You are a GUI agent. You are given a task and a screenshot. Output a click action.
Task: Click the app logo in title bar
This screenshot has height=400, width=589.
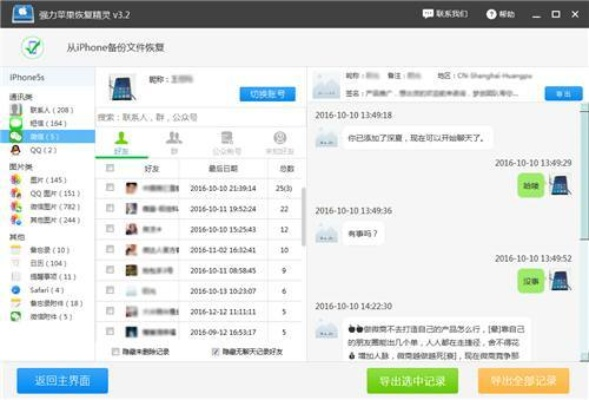(x=23, y=14)
